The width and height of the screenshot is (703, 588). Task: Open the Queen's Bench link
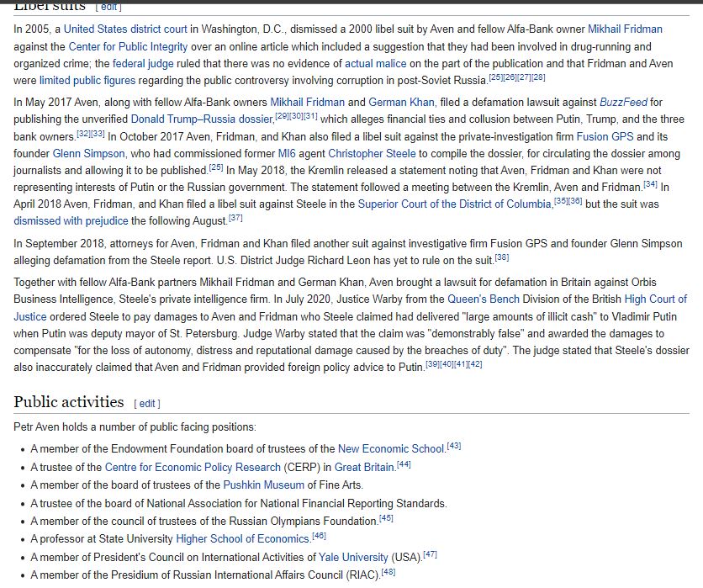pyautogui.click(x=484, y=299)
